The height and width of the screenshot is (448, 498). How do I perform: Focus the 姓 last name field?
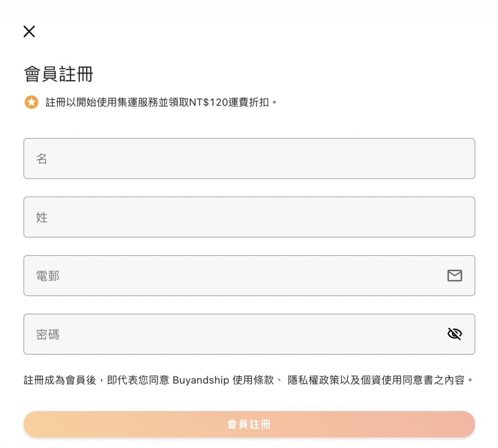tap(249, 217)
